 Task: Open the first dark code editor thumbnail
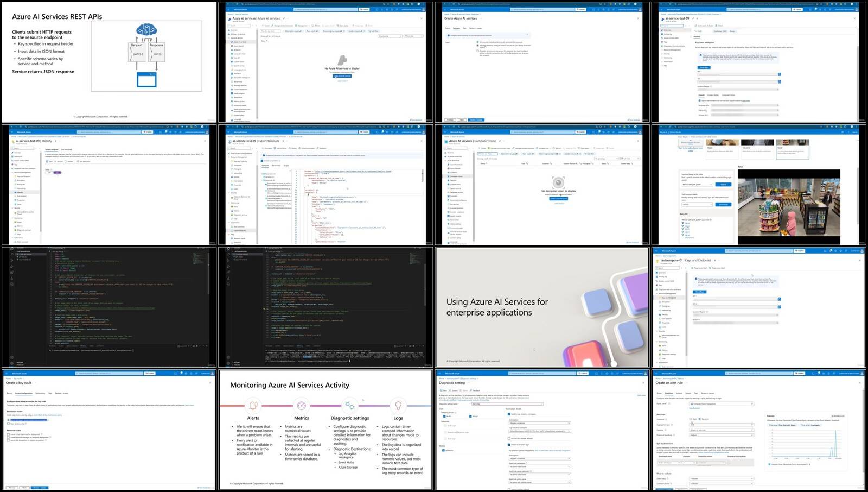[108, 307]
